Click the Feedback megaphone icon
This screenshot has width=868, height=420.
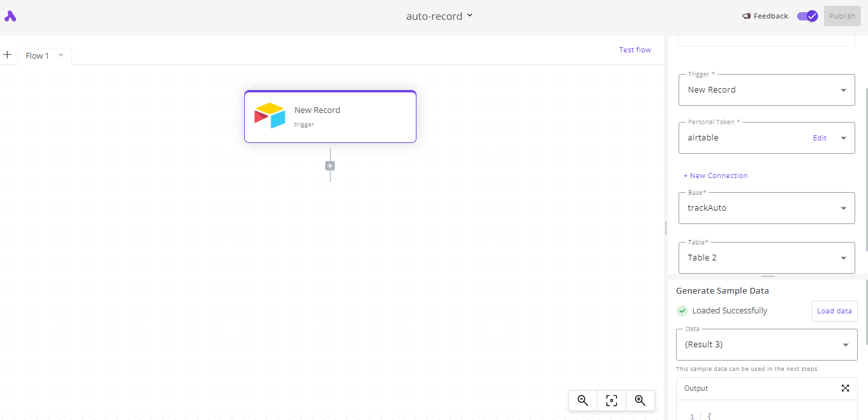pyautogui.click(x=746, y=16)
